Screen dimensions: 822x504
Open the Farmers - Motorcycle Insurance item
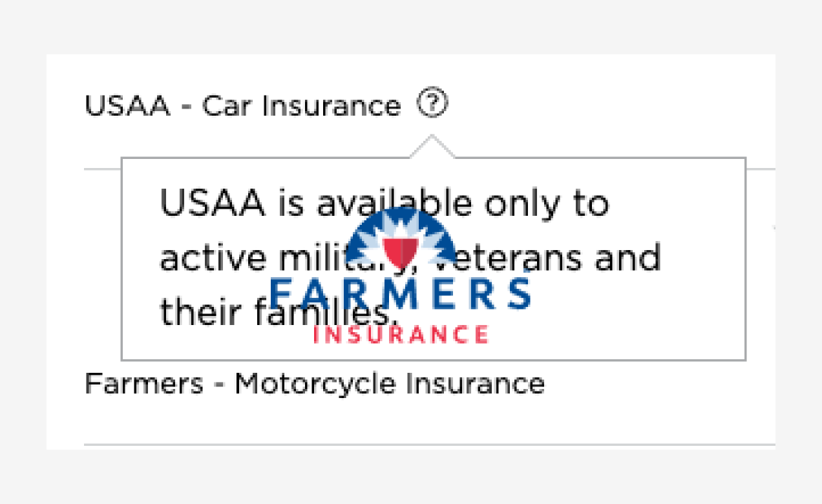coord(314,384)
